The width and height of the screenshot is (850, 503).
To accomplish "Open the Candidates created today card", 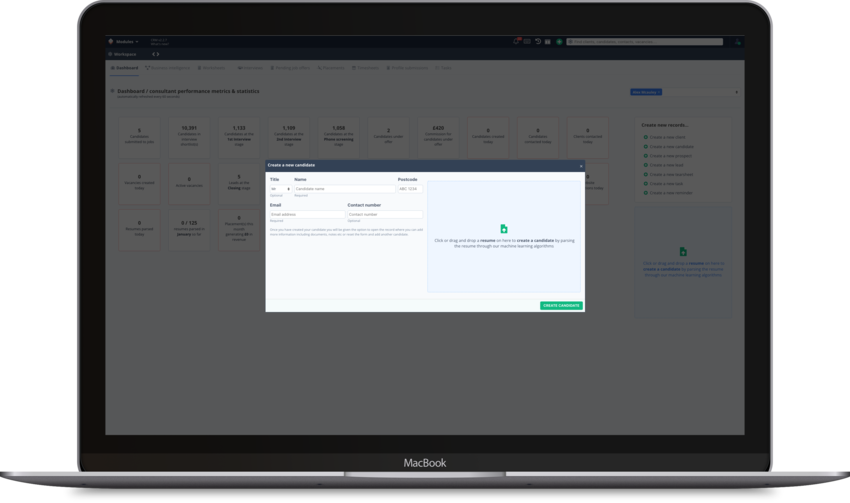I will pos(488,138).
